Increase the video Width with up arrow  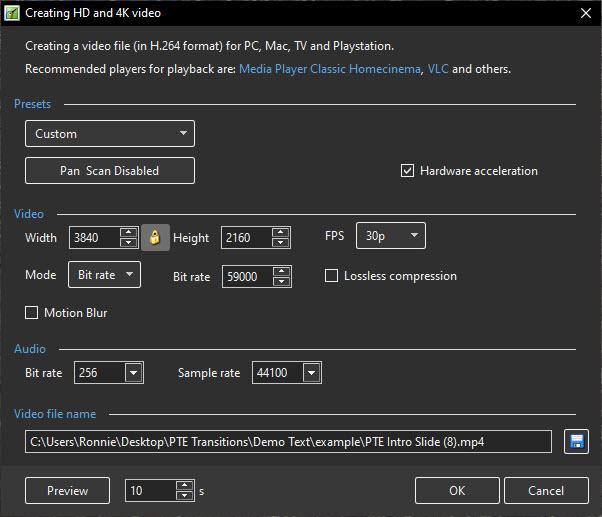(128, 233)
